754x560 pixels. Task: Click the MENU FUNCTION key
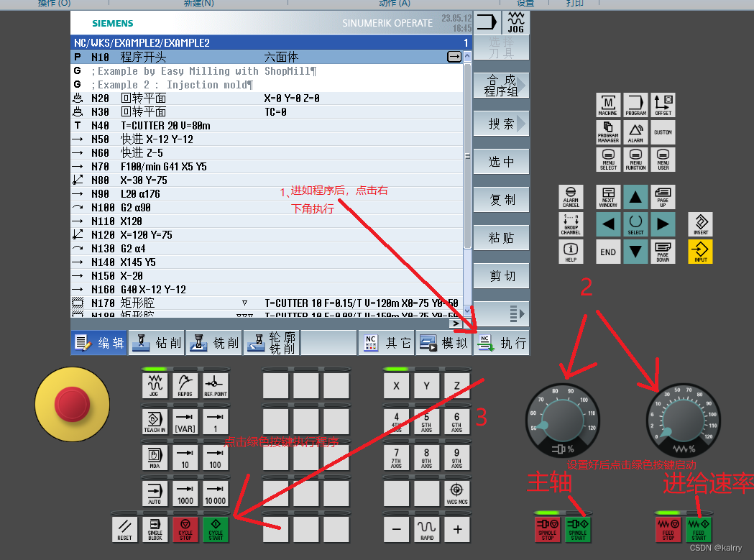coord(635,160)
